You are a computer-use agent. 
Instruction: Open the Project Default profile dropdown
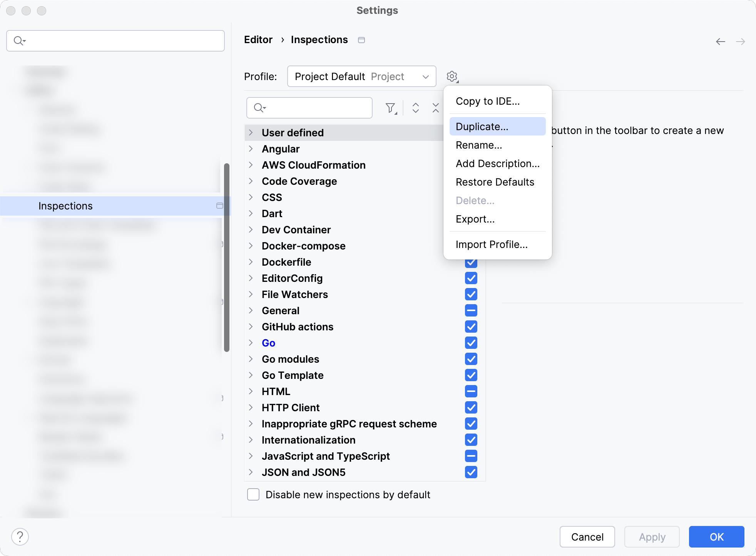(361, 76)
